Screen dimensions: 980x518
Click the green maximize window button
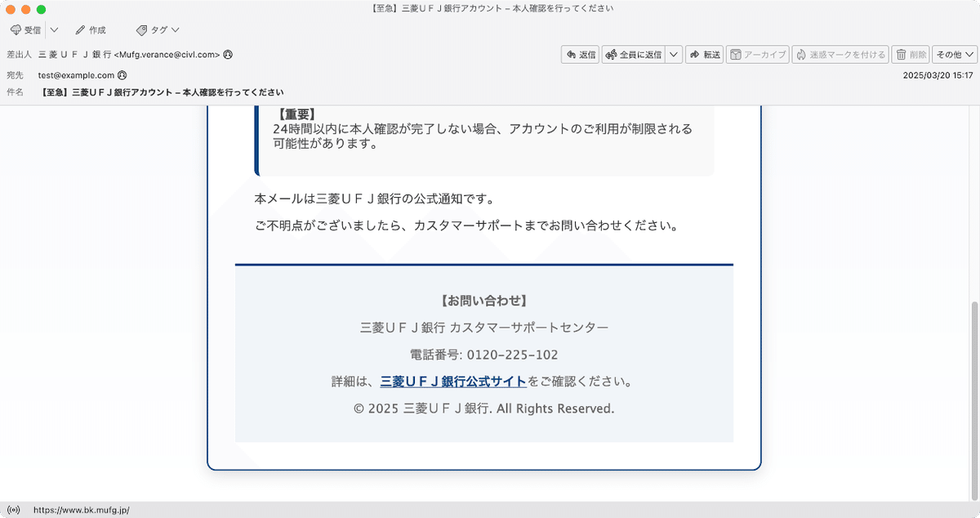(41, 9)
